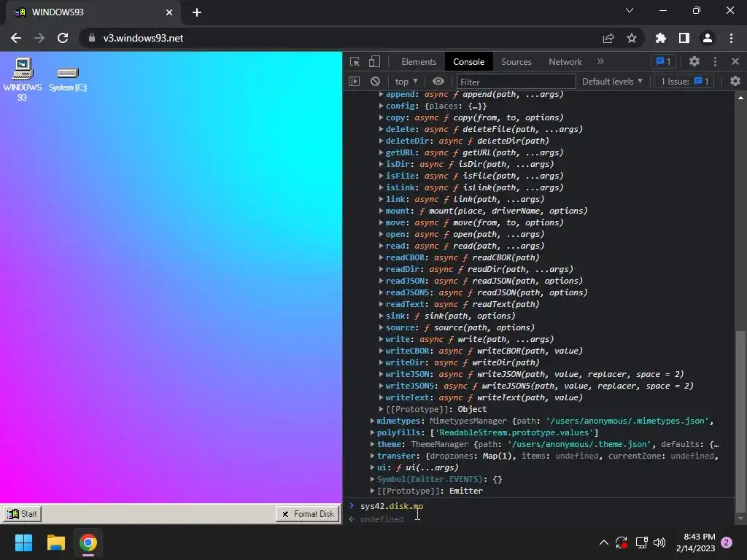Image resolution: width=747 pixels, height=560 pixels.
Task: Open the Windows Start menu
Action: pos(23,542)
